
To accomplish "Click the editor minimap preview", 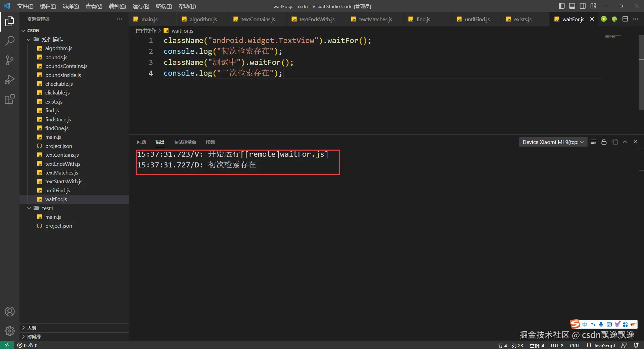I will pos(612,36).
